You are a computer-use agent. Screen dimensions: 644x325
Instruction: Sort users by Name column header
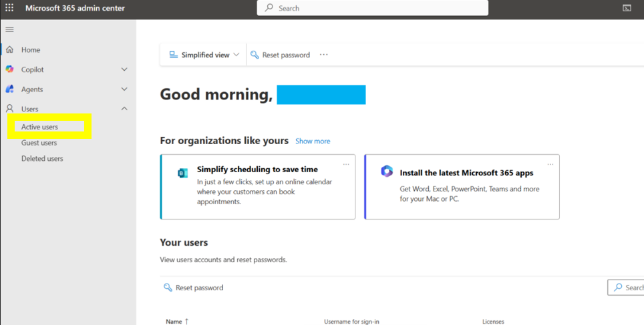click(174, 322)
